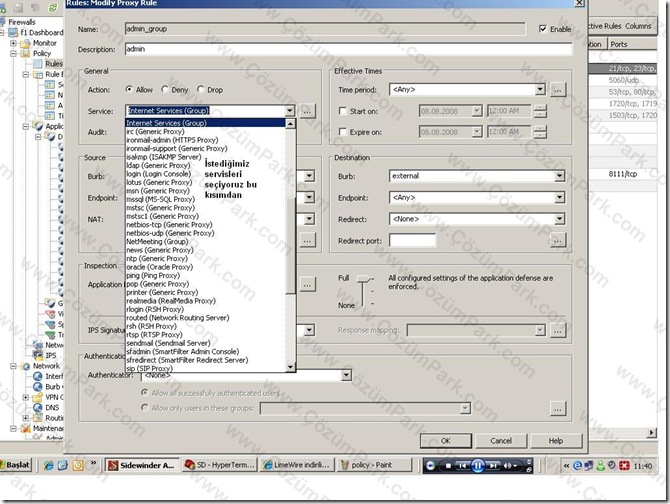This screenshot has width=670, height=504.
Task: Open Internet Explorer quick launch icon
Action: (x=48, y=465)
